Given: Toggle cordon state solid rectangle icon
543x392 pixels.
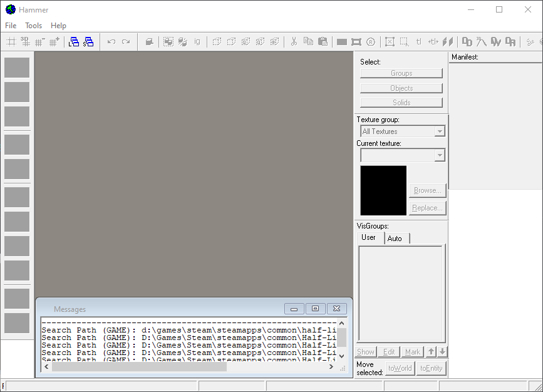Looking at the screenshot, I should point(342,42).
